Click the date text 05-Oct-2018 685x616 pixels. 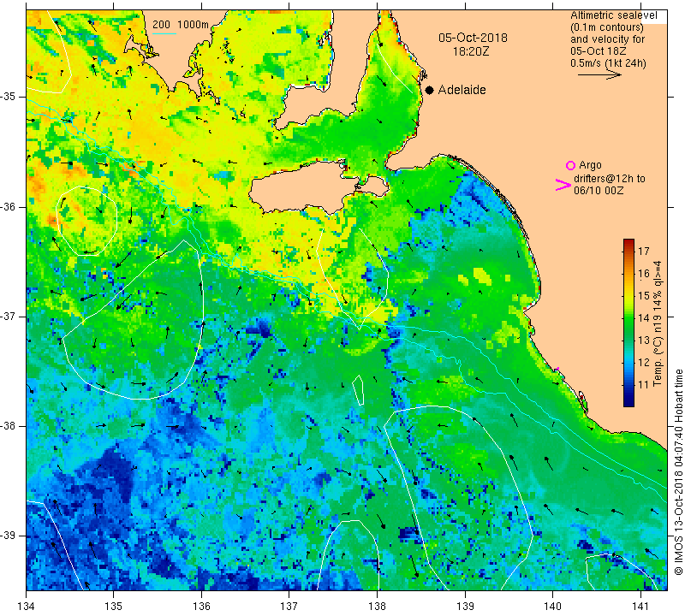pyautogui.click(x=473, y=38)
